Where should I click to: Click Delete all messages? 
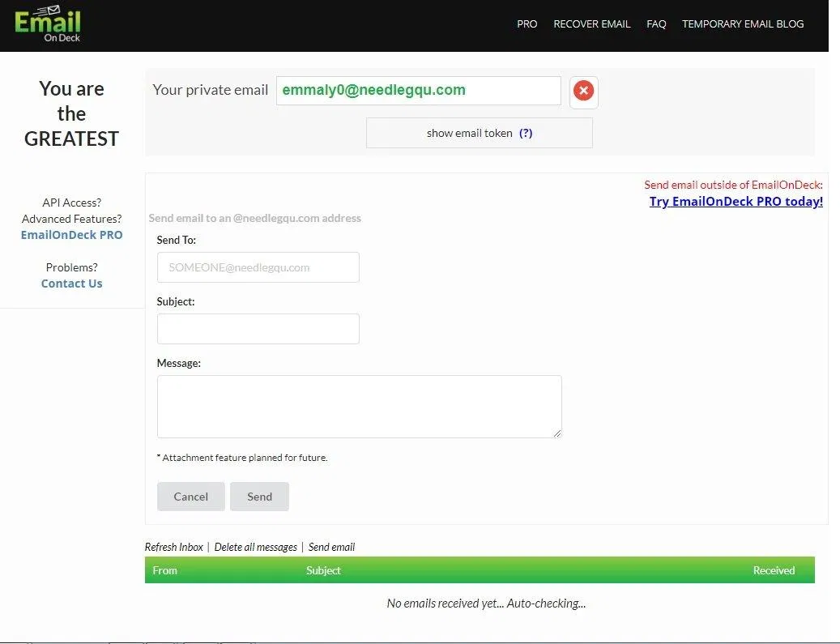click(x=256, y=547)
